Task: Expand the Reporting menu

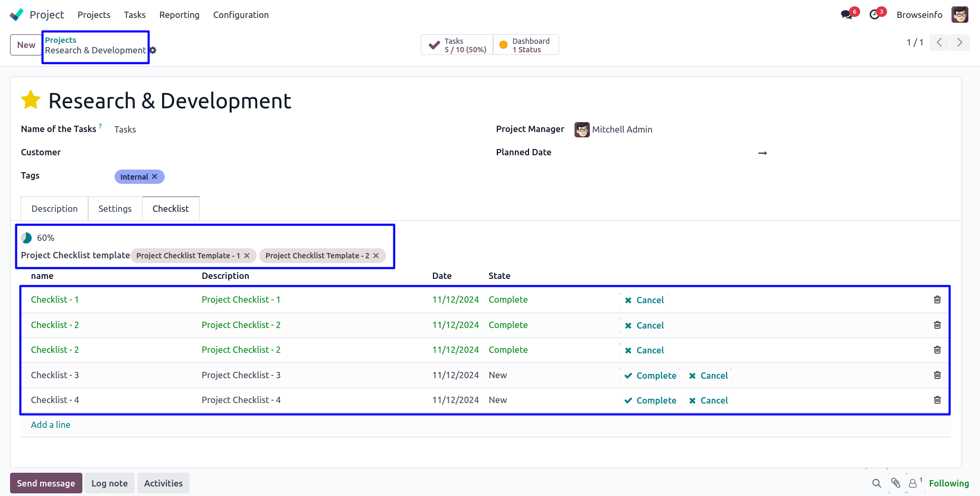Action: pyautogui.click(x=179, y=15)
